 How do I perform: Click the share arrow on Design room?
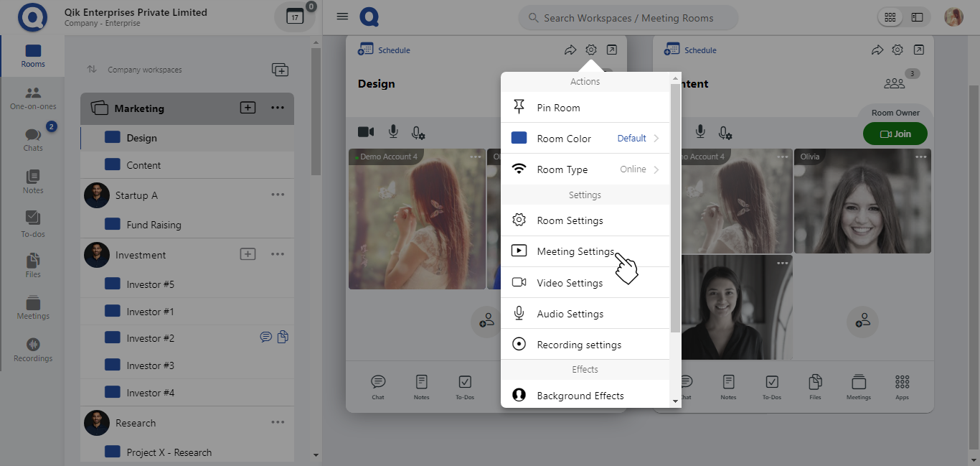570,50
